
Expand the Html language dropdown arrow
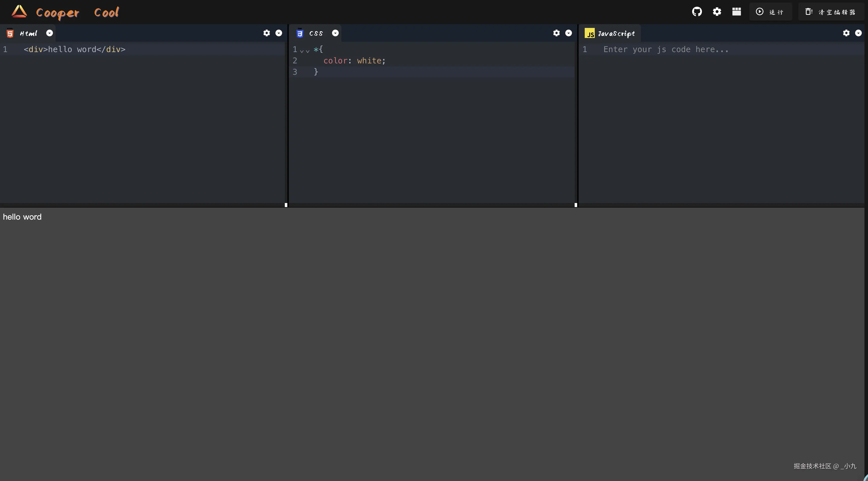50,33
